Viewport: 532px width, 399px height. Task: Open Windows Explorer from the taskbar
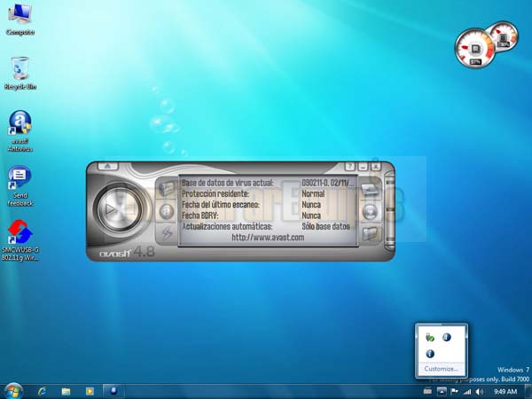[x=66, y=392]
